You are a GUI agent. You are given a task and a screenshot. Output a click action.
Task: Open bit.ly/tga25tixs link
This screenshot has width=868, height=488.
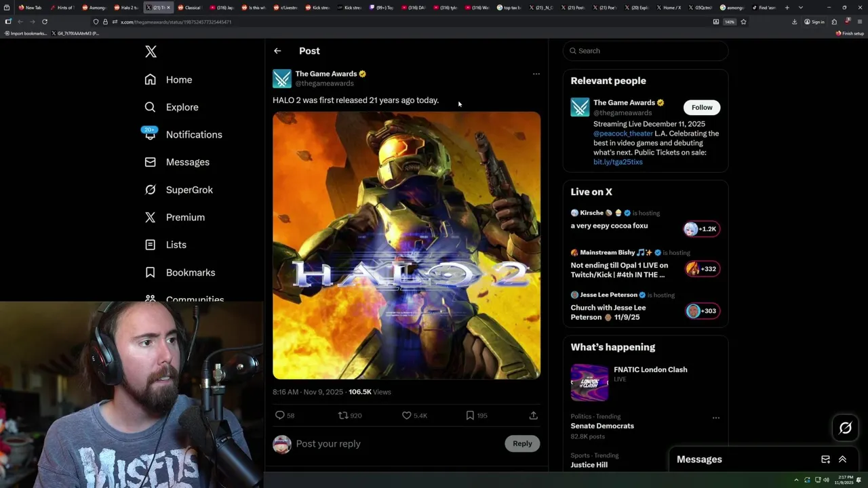click(x=618, y=162)
